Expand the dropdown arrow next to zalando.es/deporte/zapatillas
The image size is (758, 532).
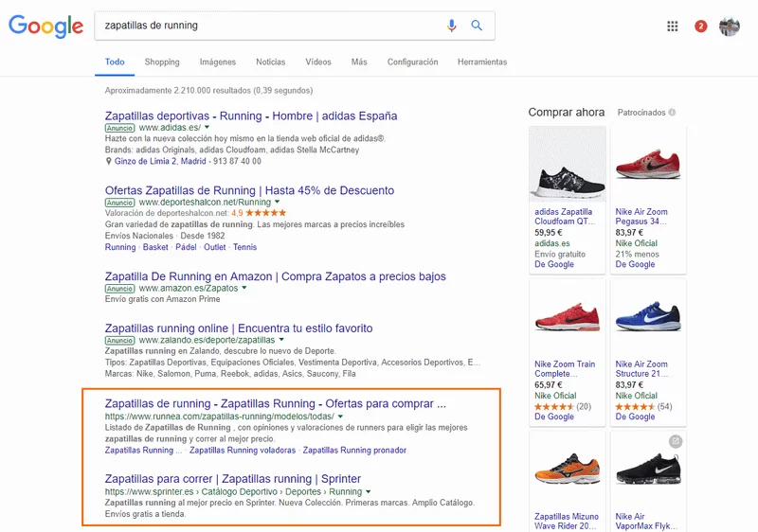coord(281,340)
